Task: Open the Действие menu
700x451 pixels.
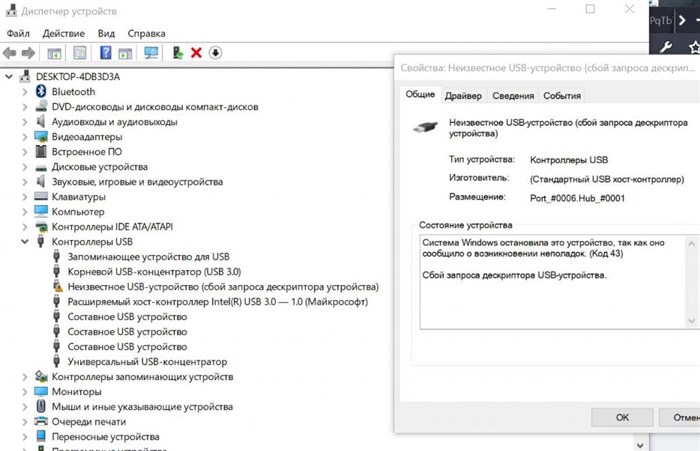Action: click(x=63, y=33)
